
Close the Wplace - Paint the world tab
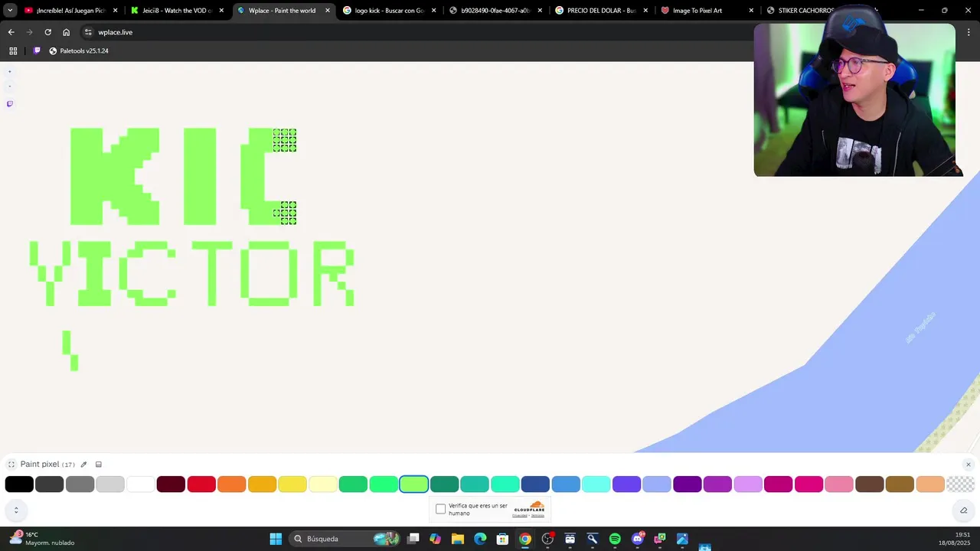(x=327, y=11)
